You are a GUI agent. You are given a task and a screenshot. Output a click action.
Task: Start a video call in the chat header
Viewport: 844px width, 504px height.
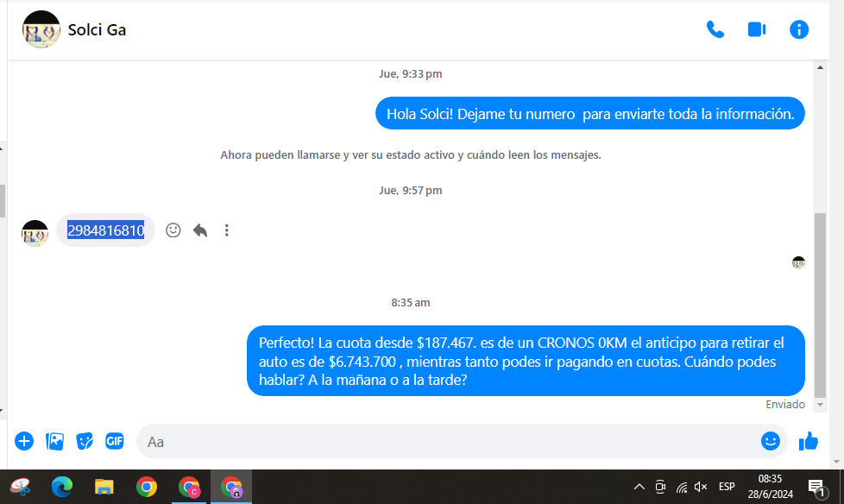(x=757, y=29)
